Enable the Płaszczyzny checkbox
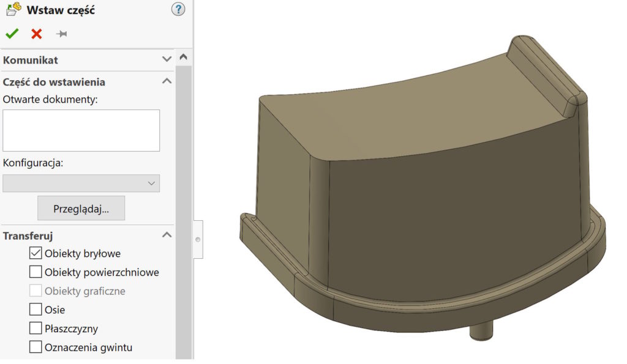627x364 pixels. (x=36, y=329)
